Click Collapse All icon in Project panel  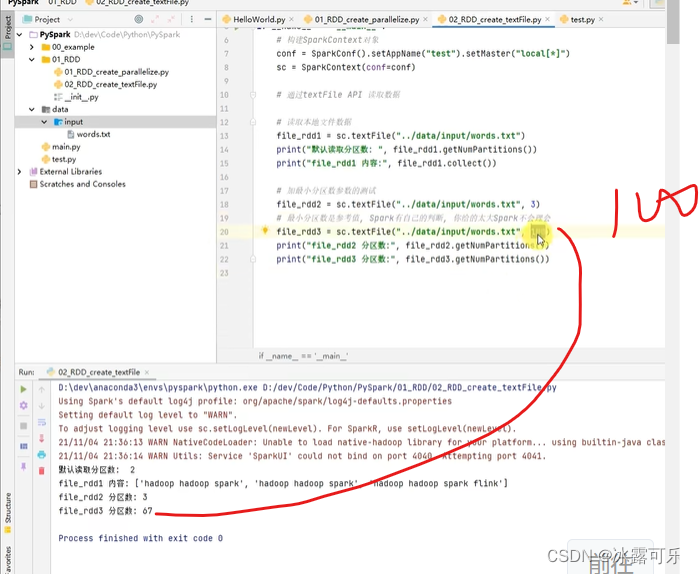coord(171,19)
